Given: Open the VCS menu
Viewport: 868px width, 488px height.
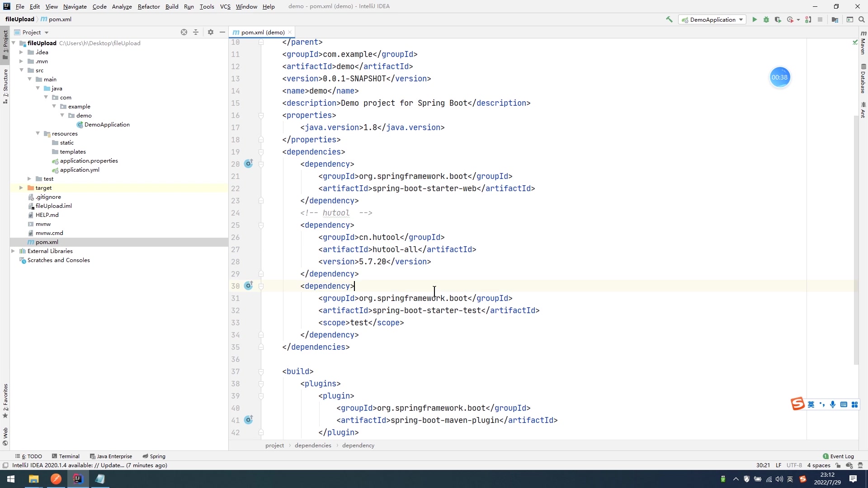Looking at the screenshot, I should [225, 6].
